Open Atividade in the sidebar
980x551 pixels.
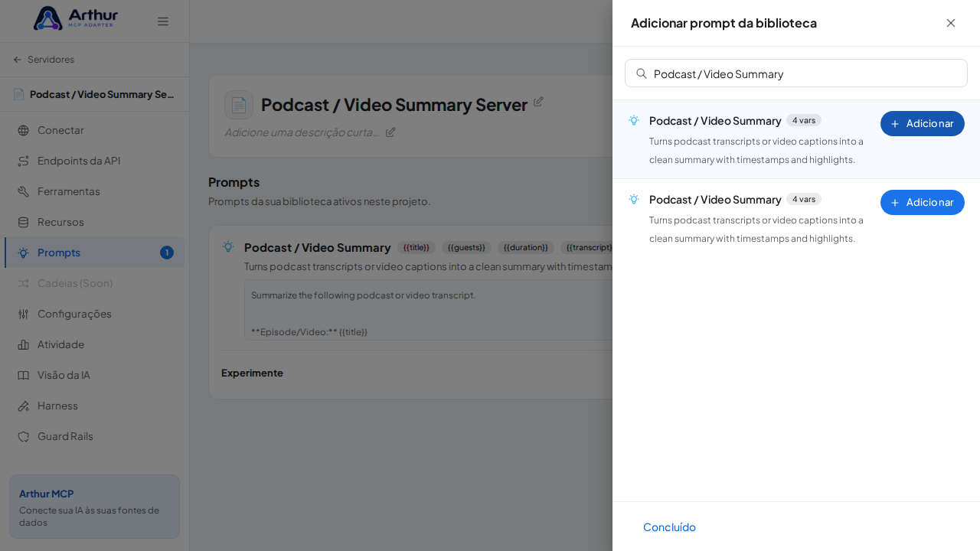94,344
